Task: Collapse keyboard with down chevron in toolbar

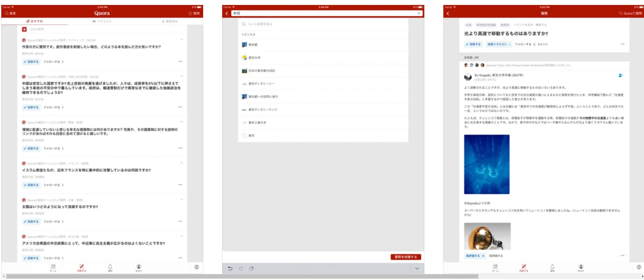Action: 417,268
